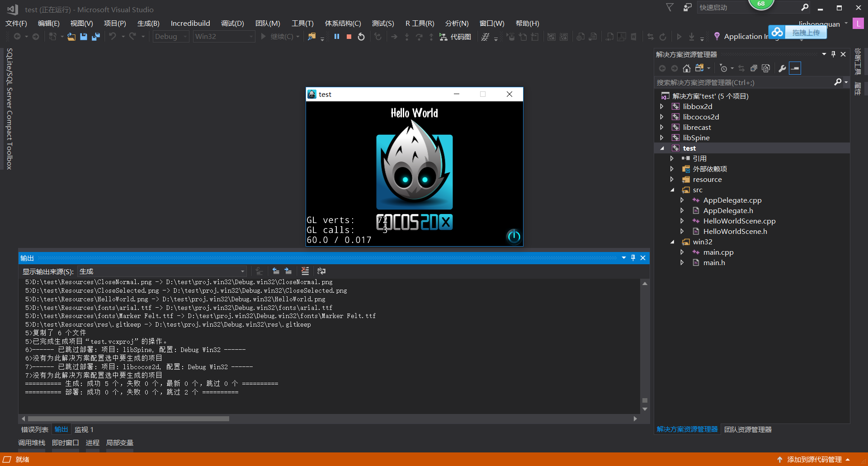Pin the Solution Explorer panel

834,54
